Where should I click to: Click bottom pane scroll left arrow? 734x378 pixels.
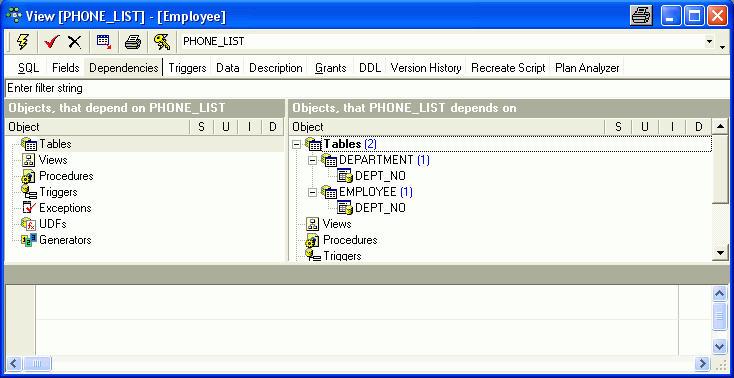click(15, 363)
